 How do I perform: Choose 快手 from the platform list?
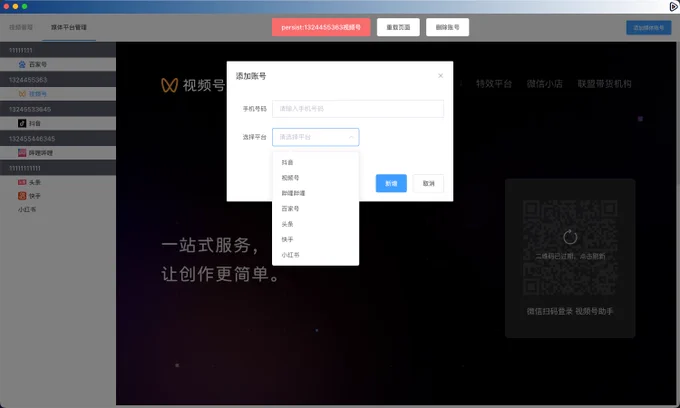coord(315,239)
